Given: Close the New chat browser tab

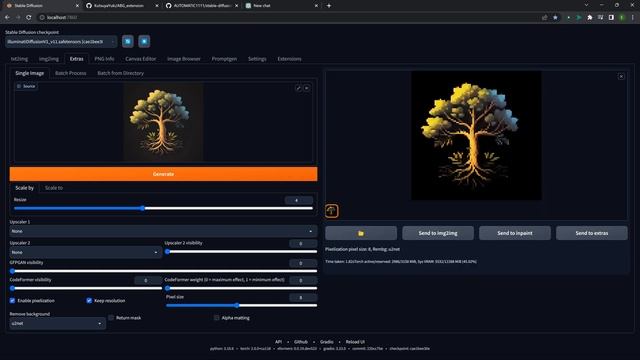Looking at the screenshot, I should click(x=316, y=6).
